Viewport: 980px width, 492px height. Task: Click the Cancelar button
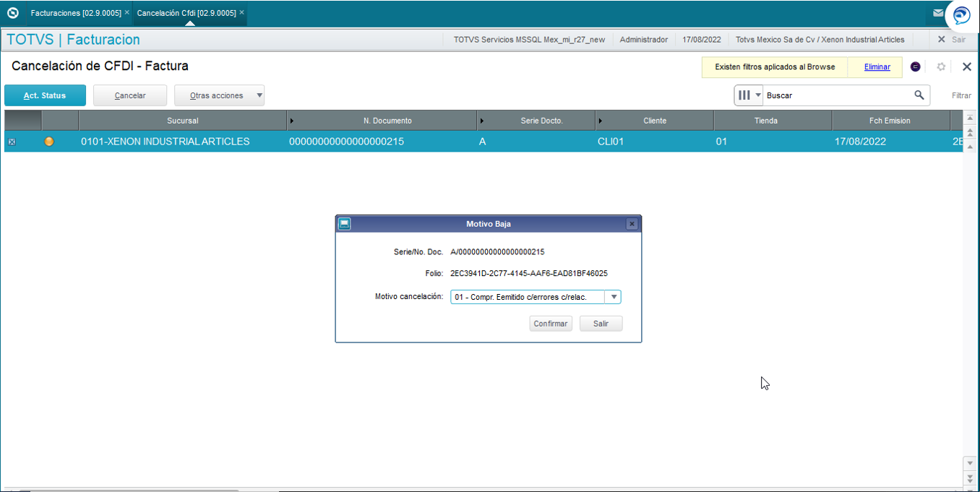coord(130,95)
